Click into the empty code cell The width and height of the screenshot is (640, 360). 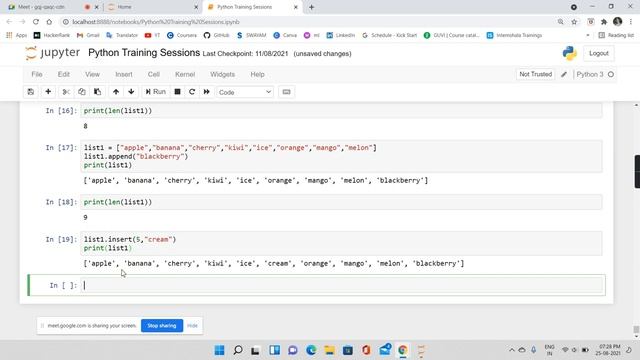(342, 285)
